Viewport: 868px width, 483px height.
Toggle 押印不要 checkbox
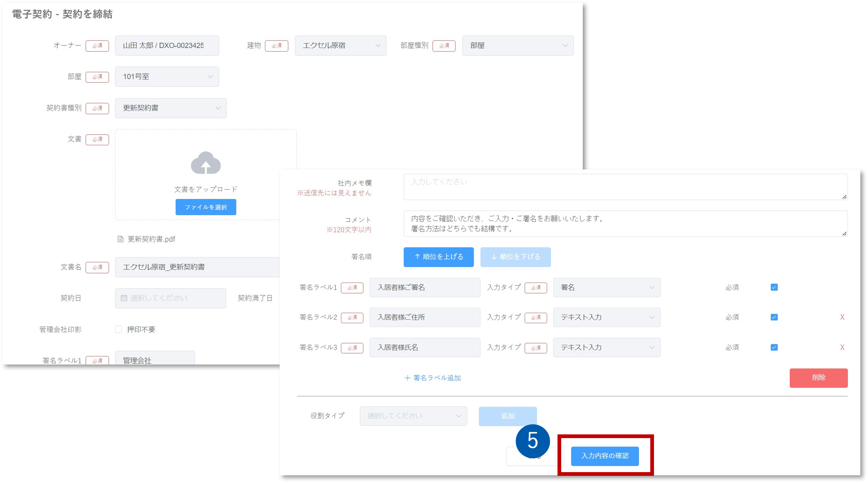pyautogui.click(x=118, y=329)
